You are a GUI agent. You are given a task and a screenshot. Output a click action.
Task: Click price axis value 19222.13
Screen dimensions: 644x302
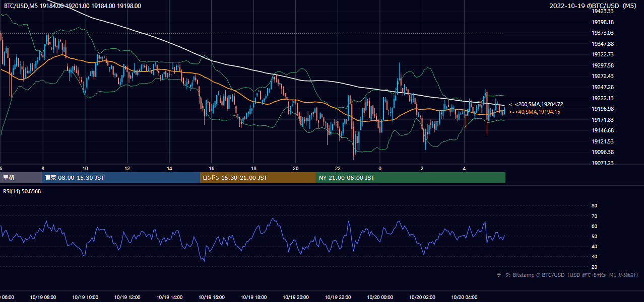pyautogui.click(x=602, y=98)
